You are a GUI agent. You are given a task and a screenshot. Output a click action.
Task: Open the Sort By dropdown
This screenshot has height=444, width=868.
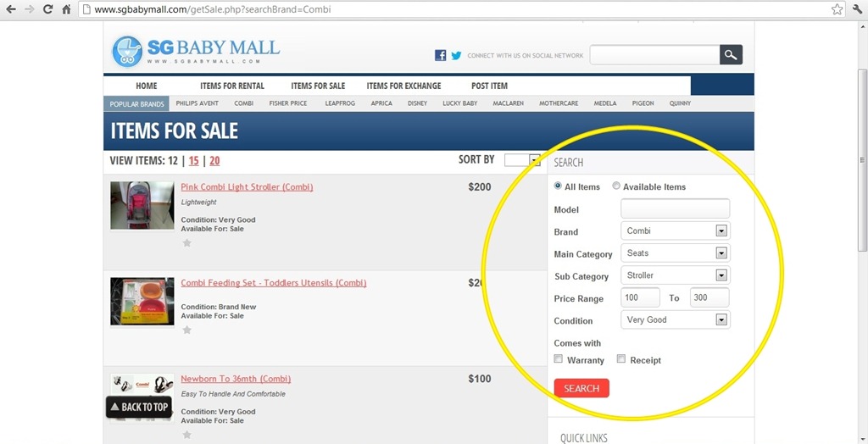tap(522, 160)
